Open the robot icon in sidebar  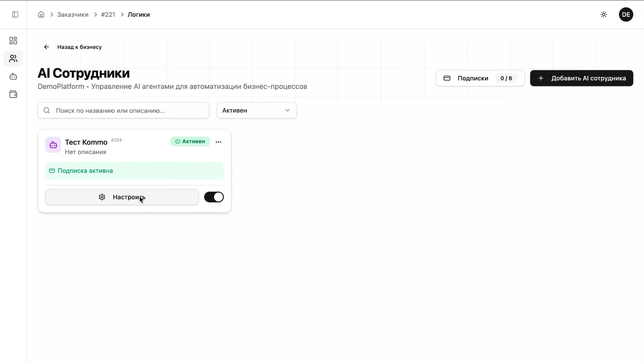pyautogui.click(x=13, y=76)
